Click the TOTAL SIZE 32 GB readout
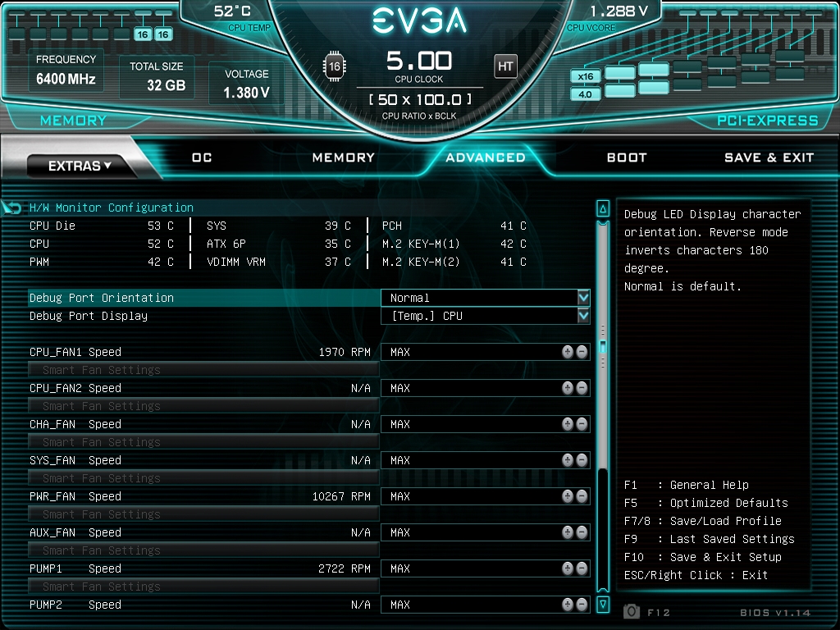The width and height of the screenshot is (840, 630). [157, 76]
